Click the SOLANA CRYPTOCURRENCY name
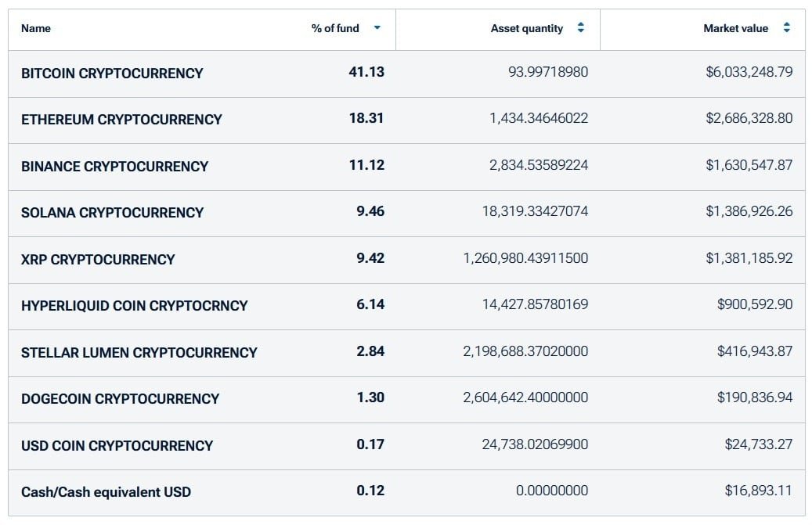The width and height of the screenshot is (812, 525). [x=112, y=213]
